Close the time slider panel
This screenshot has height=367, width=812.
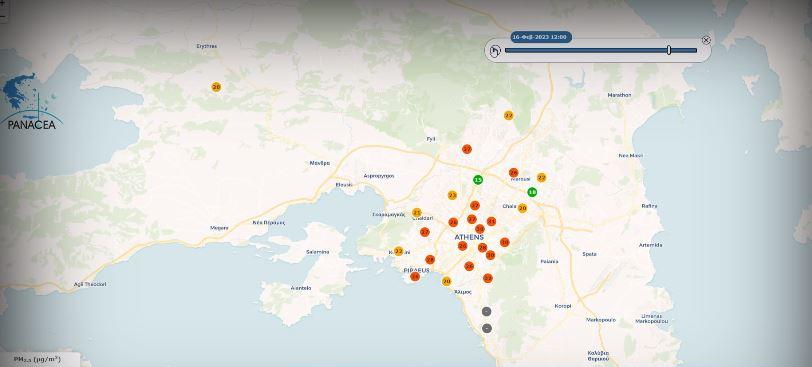(x=706, y=40)
